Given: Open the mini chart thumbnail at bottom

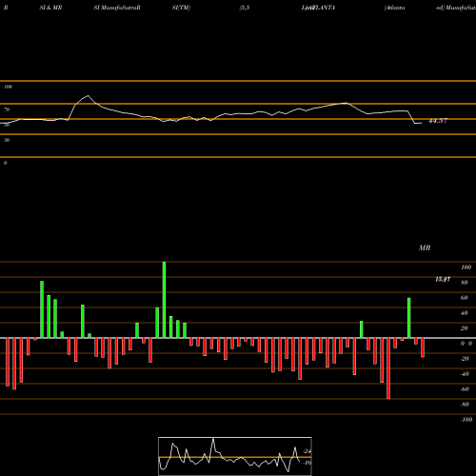Looking at the screenshot, I should (x=235, y=456).
